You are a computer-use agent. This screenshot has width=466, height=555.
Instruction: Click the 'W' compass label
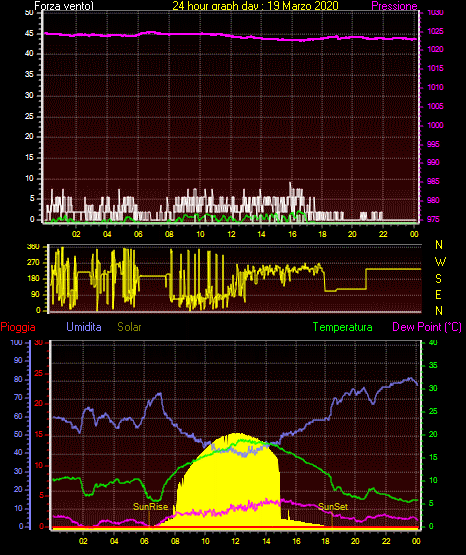(x=440, y=262)
